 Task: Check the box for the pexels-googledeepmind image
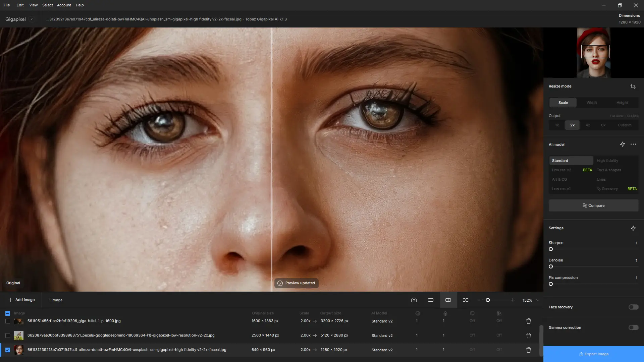pyautogui.click(x=8, y=336)
